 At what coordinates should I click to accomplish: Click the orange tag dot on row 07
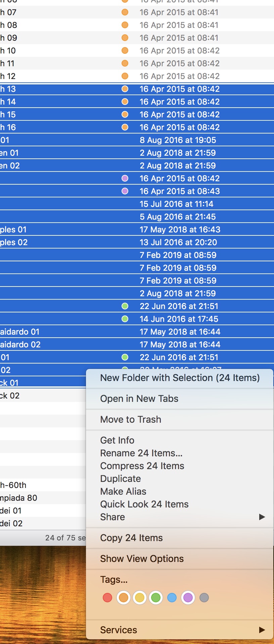[x=125, y=12]
